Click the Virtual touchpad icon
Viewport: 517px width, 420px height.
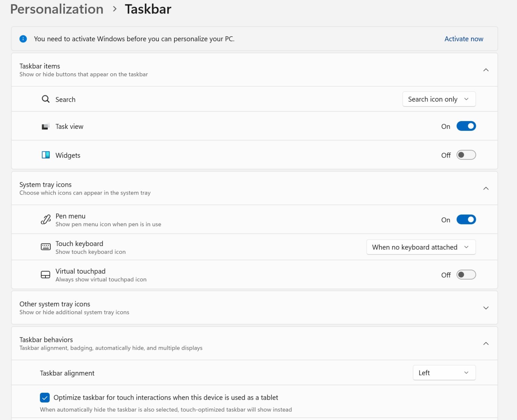[45, 274]
